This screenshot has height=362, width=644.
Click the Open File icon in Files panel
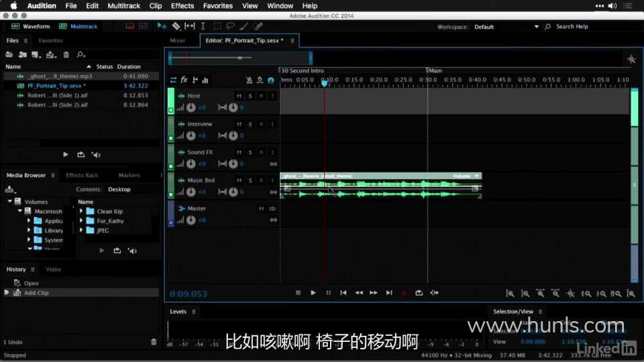9,54
